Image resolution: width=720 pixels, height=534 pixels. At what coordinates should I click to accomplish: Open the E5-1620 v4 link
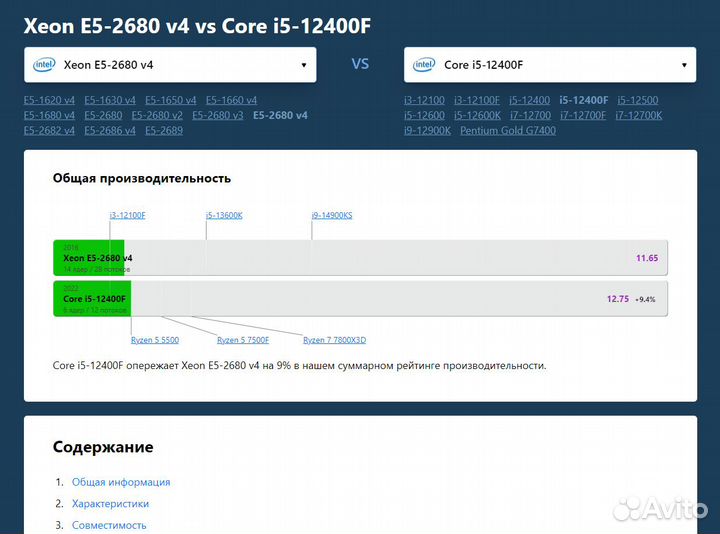49,100
